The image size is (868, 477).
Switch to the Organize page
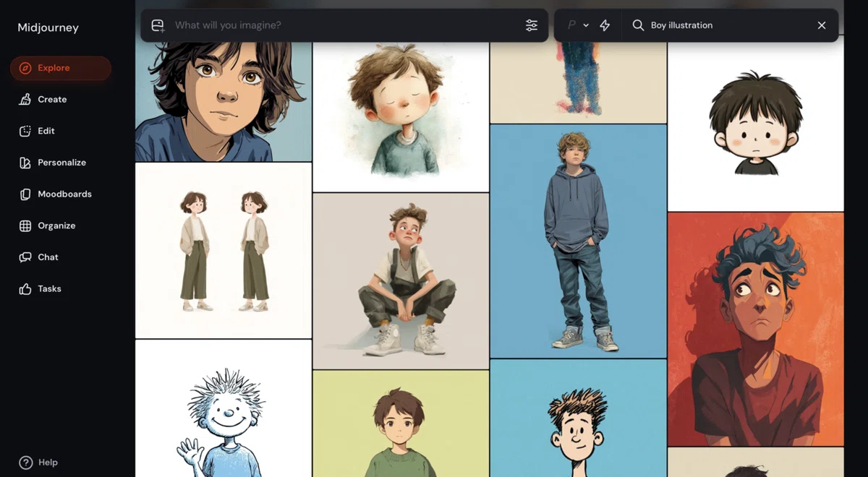point(61,225)
